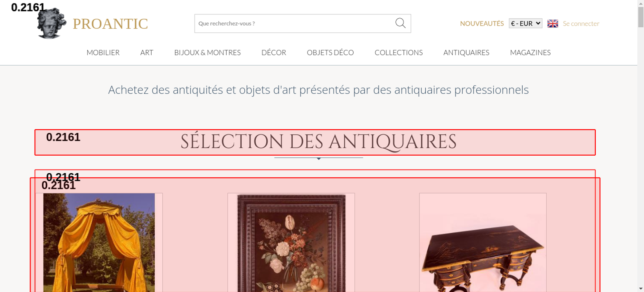
Task: Open the yellow canopy bed thumbnail
Action: click(x=99, y=242)
